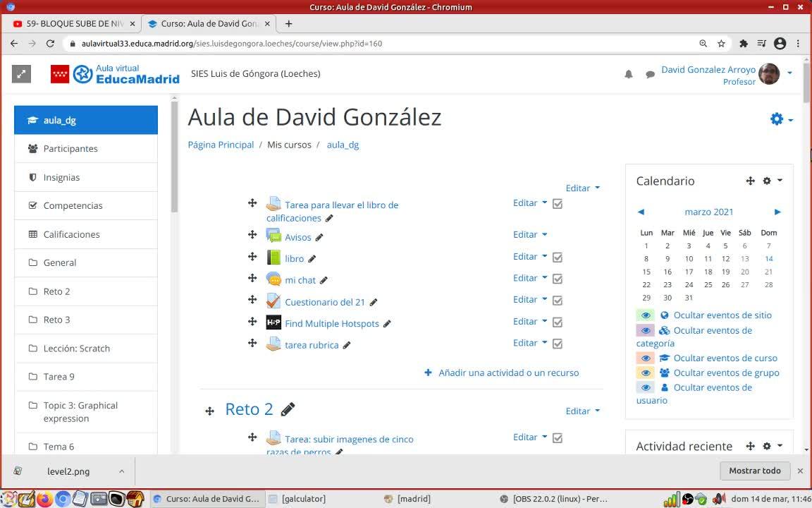Open the Chromium profile avatar icon

click(780, 44)
